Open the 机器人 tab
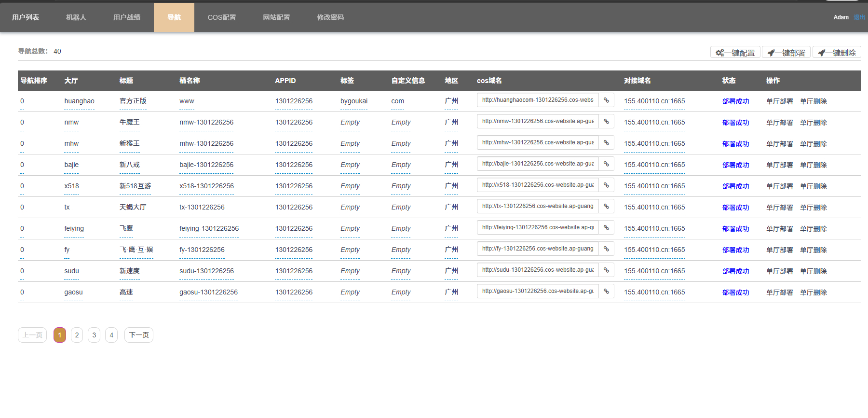This screenshot has height=418, width=868. click(x=76, y=17)
